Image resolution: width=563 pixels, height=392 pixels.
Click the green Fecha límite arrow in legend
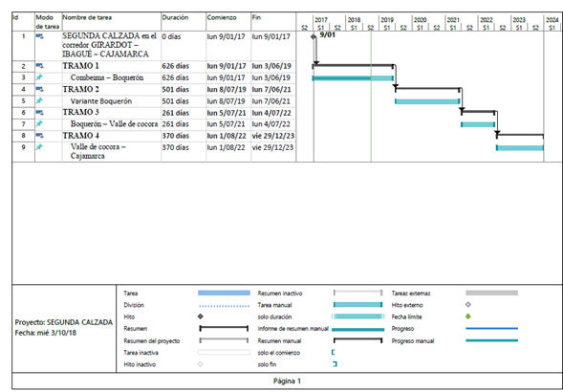pos(467,316)
